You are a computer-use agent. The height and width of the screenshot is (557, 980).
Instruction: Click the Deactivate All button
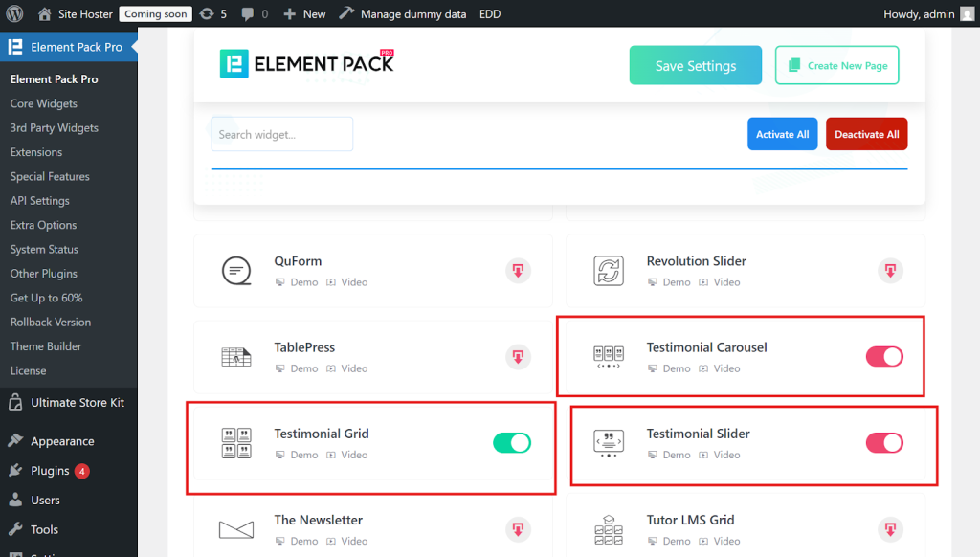coord(866,135)
